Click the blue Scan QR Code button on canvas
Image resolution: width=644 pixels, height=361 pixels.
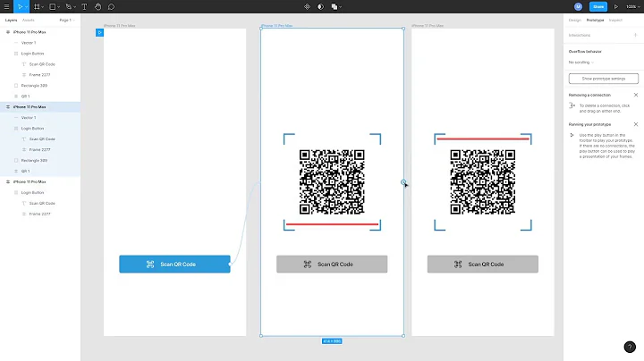click(x=174, y=264)
